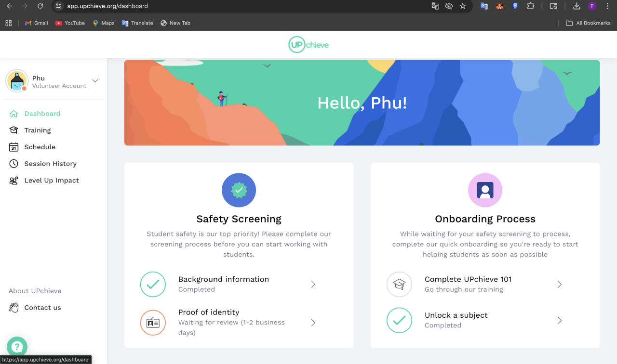The height and width of the screenshot is (364, 617).
Task: Open the All Bookmarks folder
Action: 588,23
